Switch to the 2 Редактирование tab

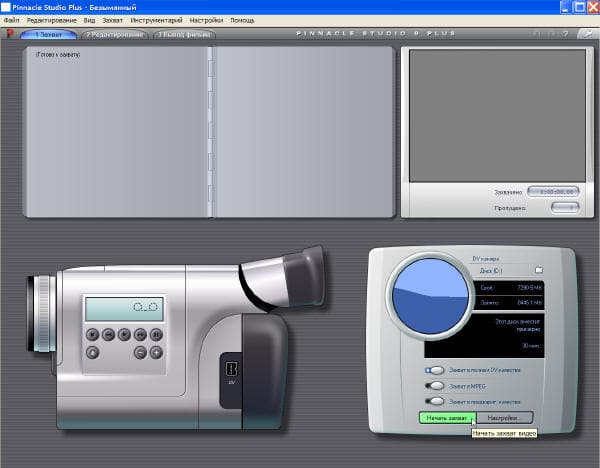click(115, 34)
